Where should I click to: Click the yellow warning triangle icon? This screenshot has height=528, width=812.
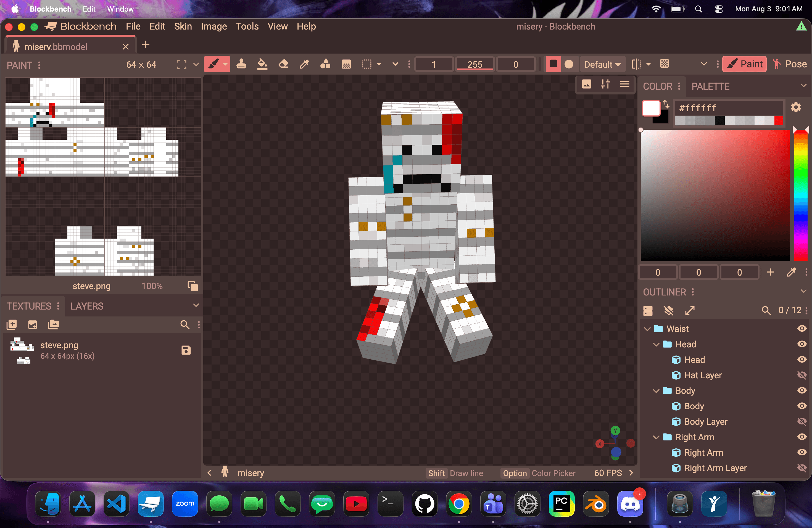(801, 26)
